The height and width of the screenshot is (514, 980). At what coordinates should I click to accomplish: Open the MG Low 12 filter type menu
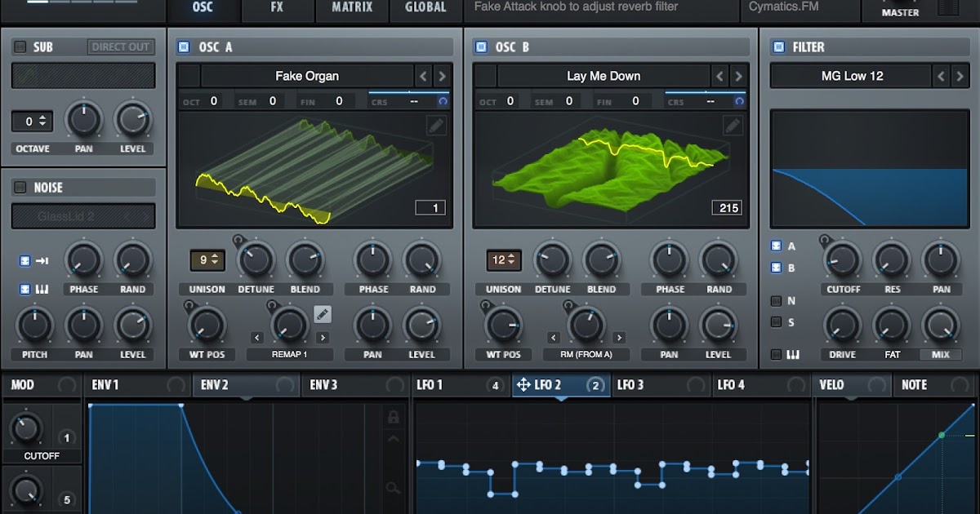point(851,77)
